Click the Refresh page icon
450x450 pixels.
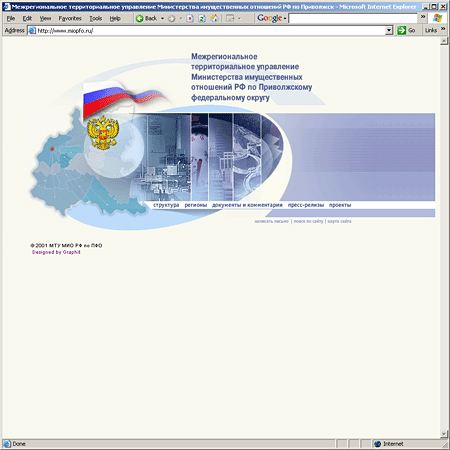202,18
